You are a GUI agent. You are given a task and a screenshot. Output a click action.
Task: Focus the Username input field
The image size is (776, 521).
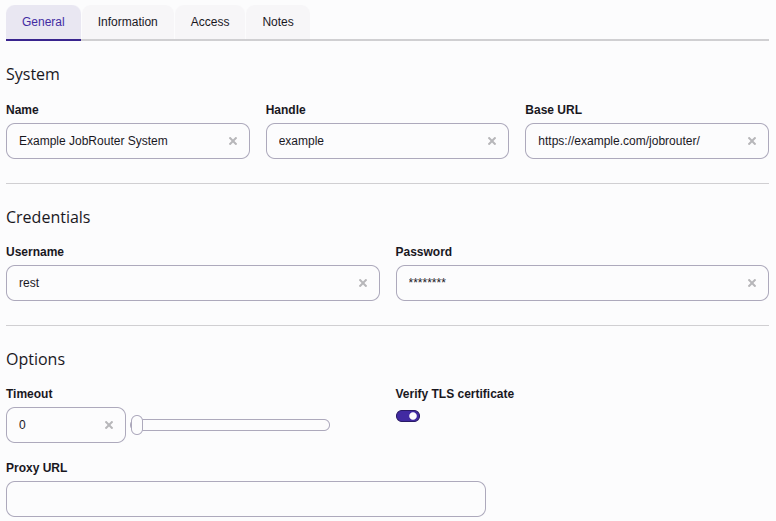[x=180, y=283]
